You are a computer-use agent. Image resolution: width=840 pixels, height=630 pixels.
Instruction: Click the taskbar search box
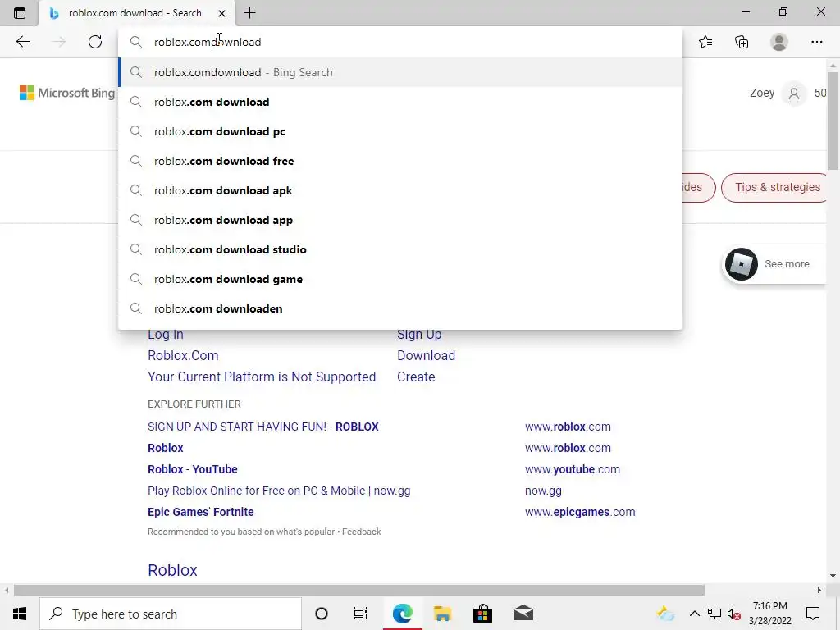point(171,614)
